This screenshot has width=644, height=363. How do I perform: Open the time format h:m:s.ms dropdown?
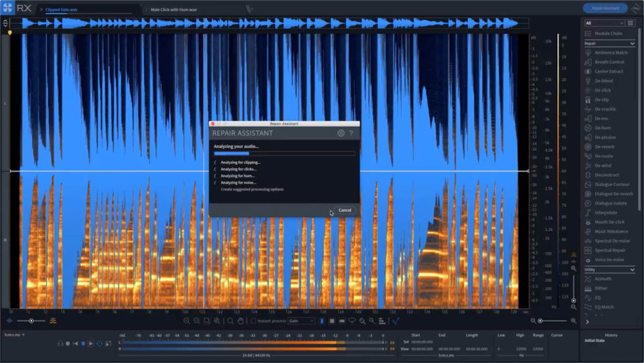point(15,335)
